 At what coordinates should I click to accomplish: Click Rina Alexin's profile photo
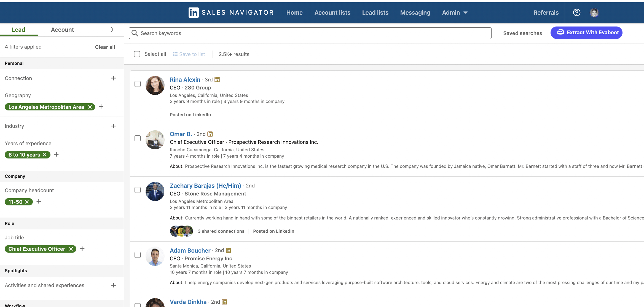(155, 85)
